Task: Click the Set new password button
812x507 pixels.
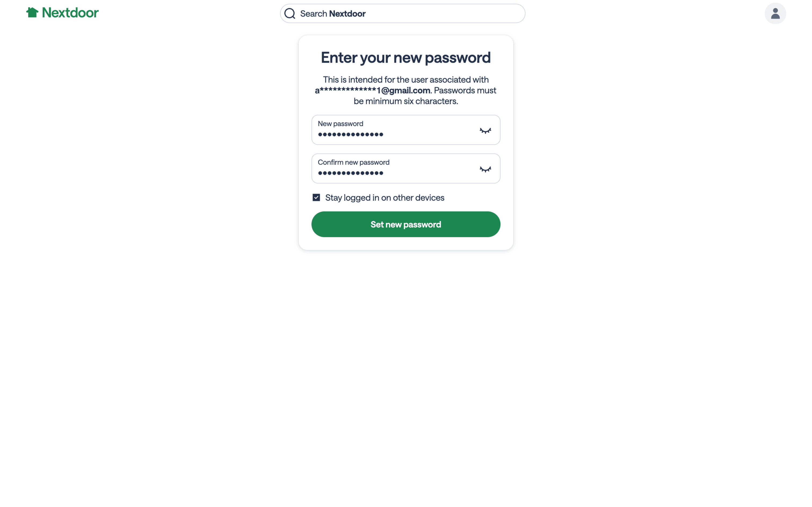Action: point(406,224)
